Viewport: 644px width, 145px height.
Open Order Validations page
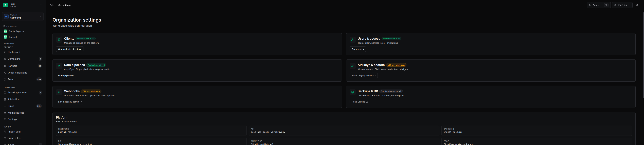[17, 73]
